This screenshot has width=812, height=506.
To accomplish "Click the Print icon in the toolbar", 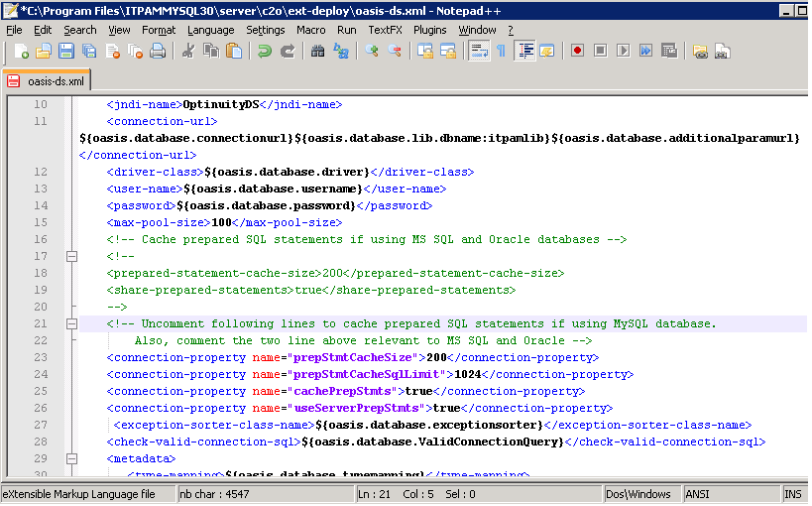I will [157, 51].
